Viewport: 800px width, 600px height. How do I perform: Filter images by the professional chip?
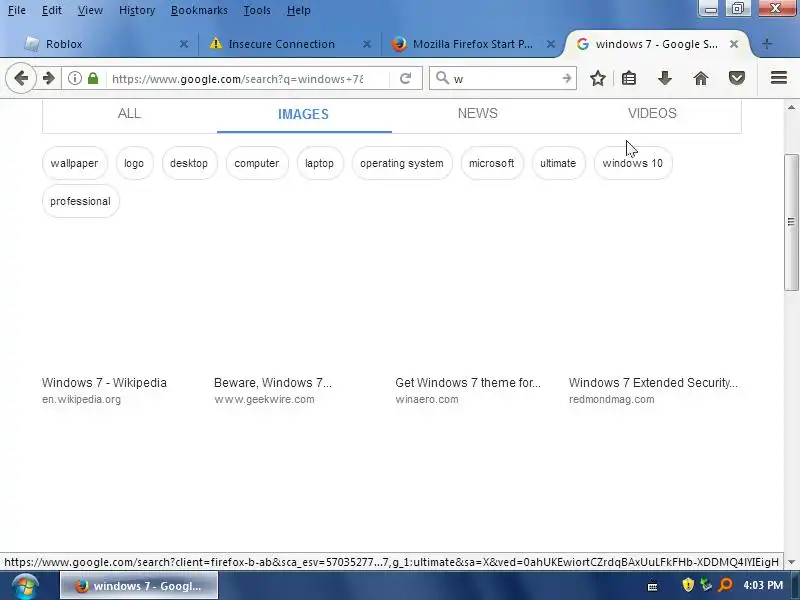[81, 201]
